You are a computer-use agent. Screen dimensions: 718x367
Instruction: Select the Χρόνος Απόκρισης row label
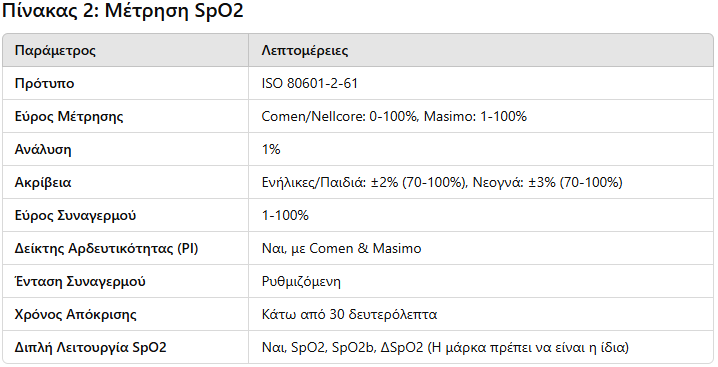point(76,314)
